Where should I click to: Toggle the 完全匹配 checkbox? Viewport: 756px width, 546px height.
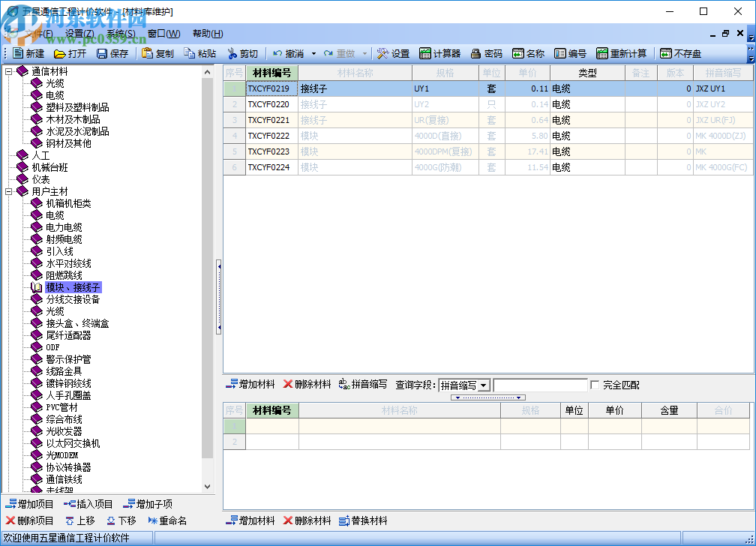click(595, 385)
